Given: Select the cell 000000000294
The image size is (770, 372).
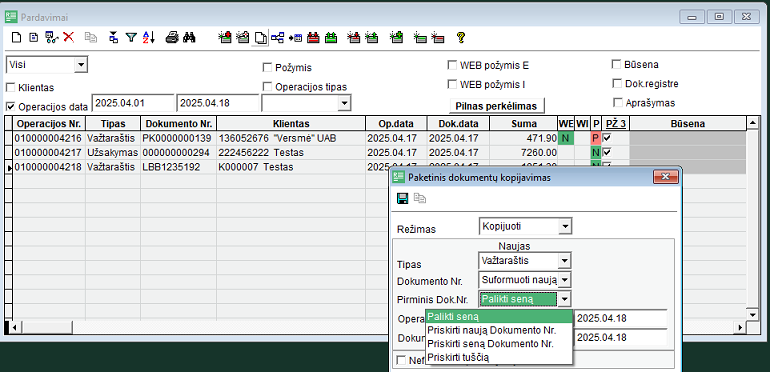Looking at the screenshot, I should click(x=178, y=153).
